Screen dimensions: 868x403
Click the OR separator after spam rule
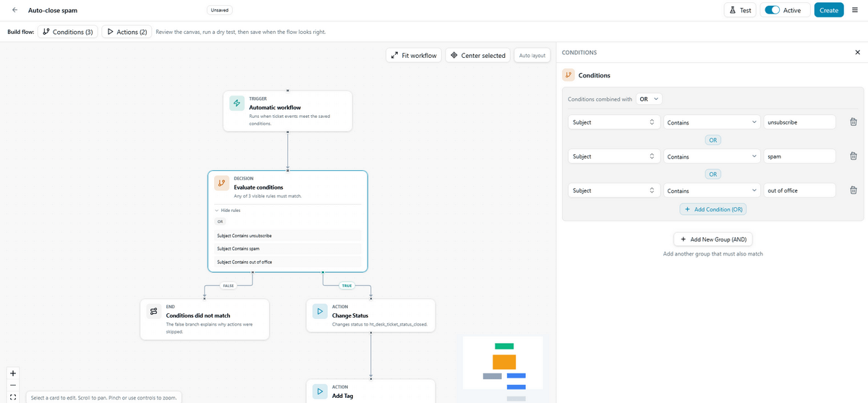pos(712,174)
